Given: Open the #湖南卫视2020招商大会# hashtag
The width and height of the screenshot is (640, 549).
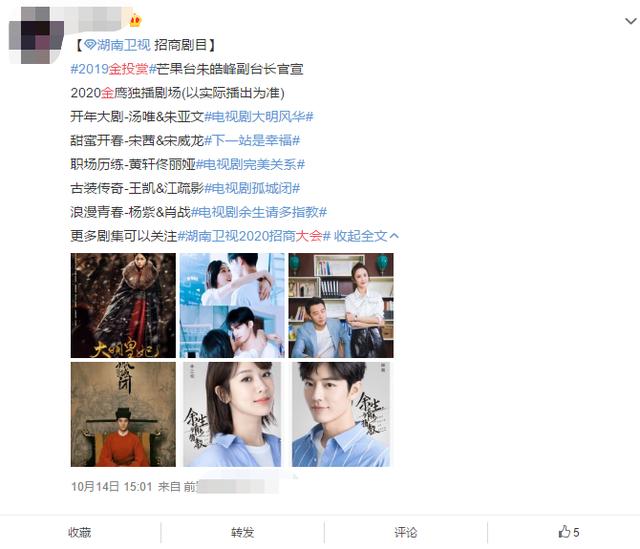Looking at the screenshot, I should point(254,236).
